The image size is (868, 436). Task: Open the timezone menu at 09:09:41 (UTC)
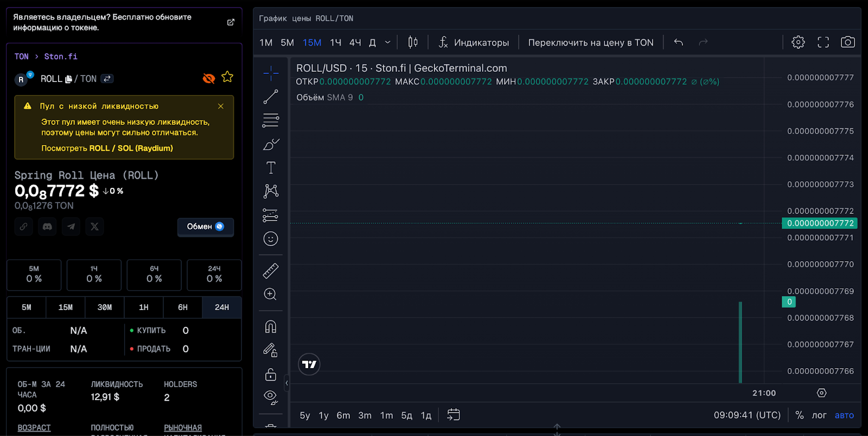(747, 415)
